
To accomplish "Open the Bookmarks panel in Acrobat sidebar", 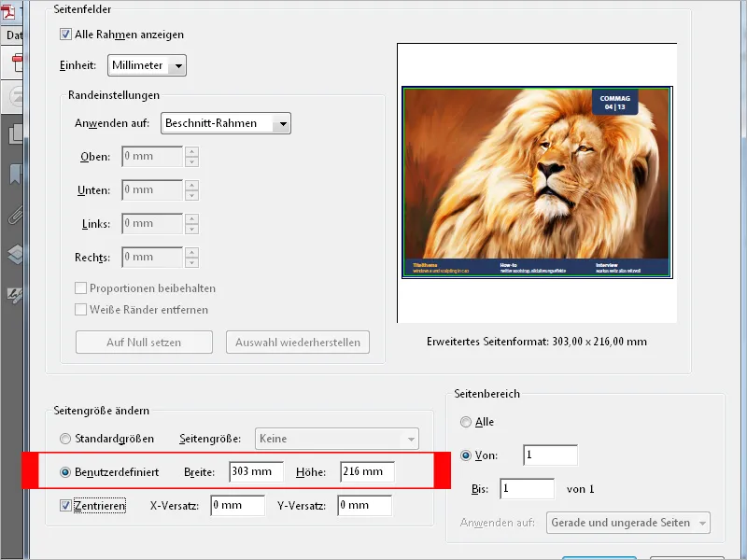I will tap(15, 175).
